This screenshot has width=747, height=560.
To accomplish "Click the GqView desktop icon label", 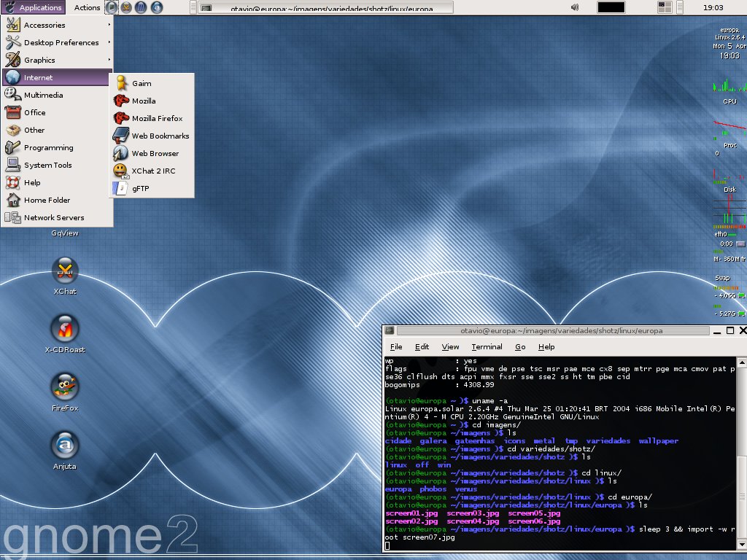I will pos(65,233).
